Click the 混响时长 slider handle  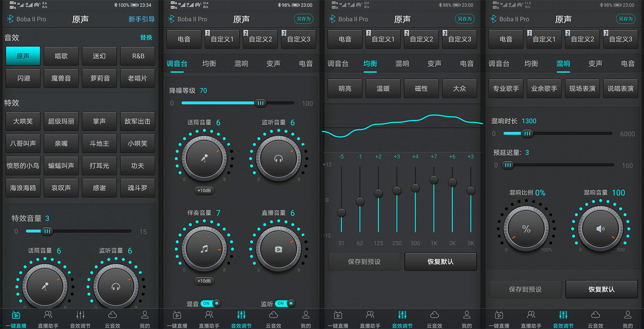tap(527, 133)
